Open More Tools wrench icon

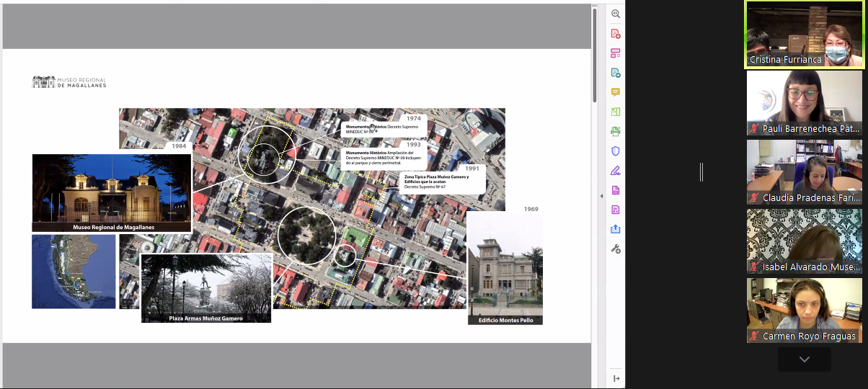[616, 249]
